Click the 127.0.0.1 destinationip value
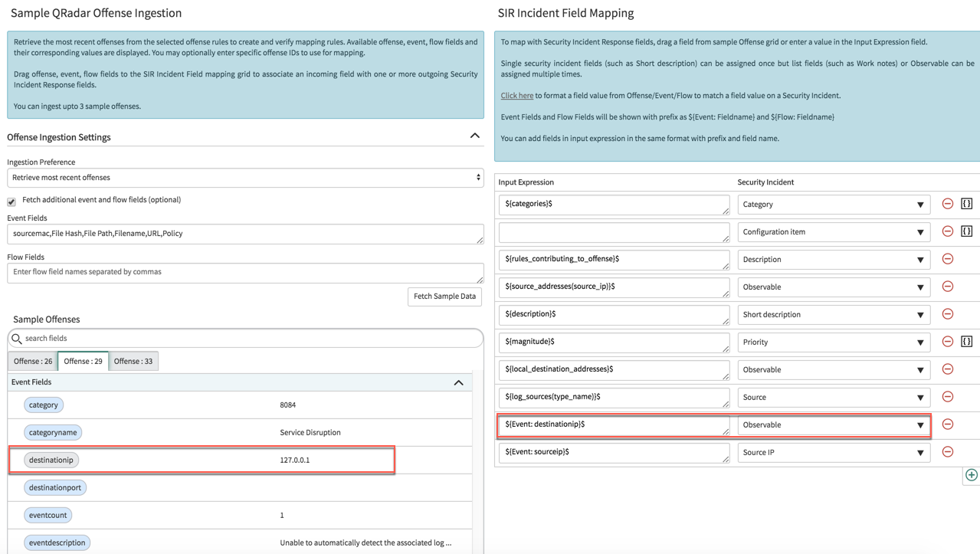 click(295, 460)
